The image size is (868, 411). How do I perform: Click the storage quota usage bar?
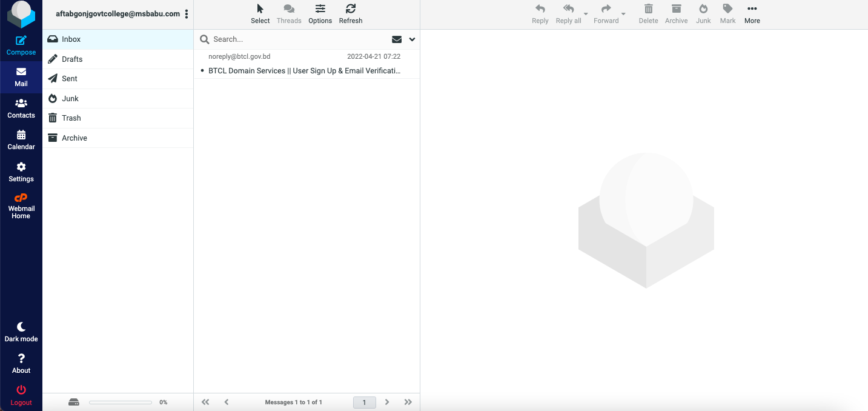(121, 402)
